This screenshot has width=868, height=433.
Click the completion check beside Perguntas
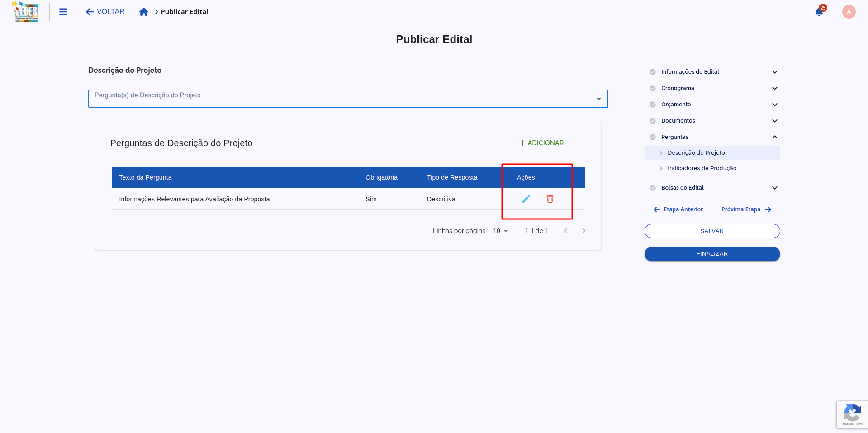coord(652,137)
